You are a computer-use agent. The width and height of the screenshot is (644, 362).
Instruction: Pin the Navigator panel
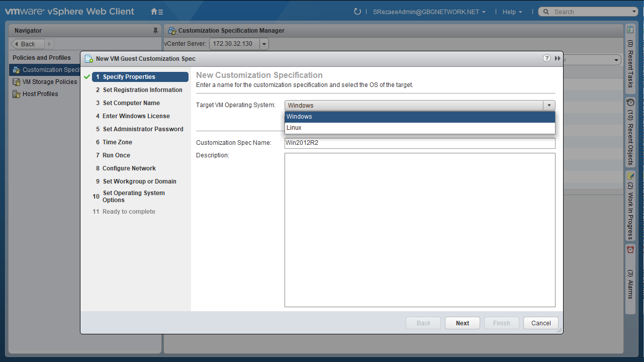tap(155, 31)
